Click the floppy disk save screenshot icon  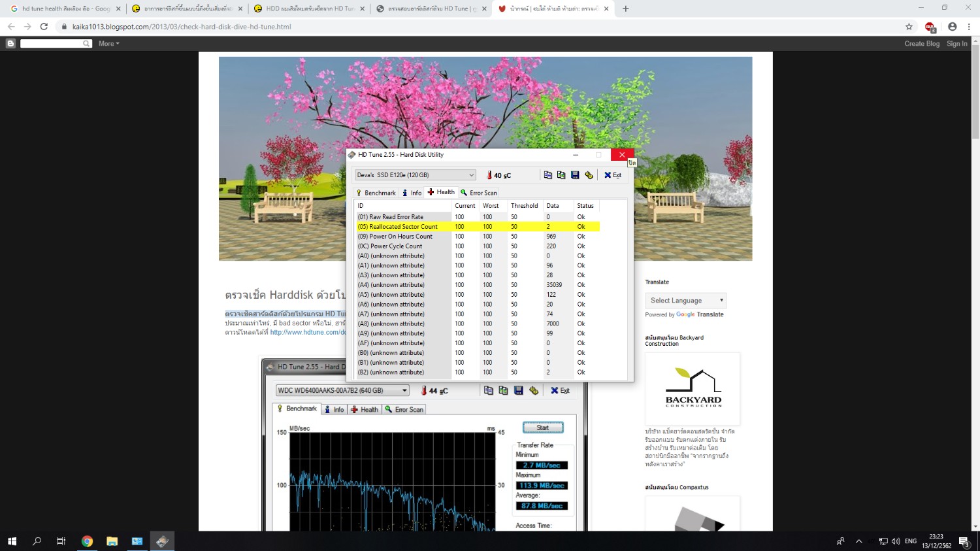575,175
